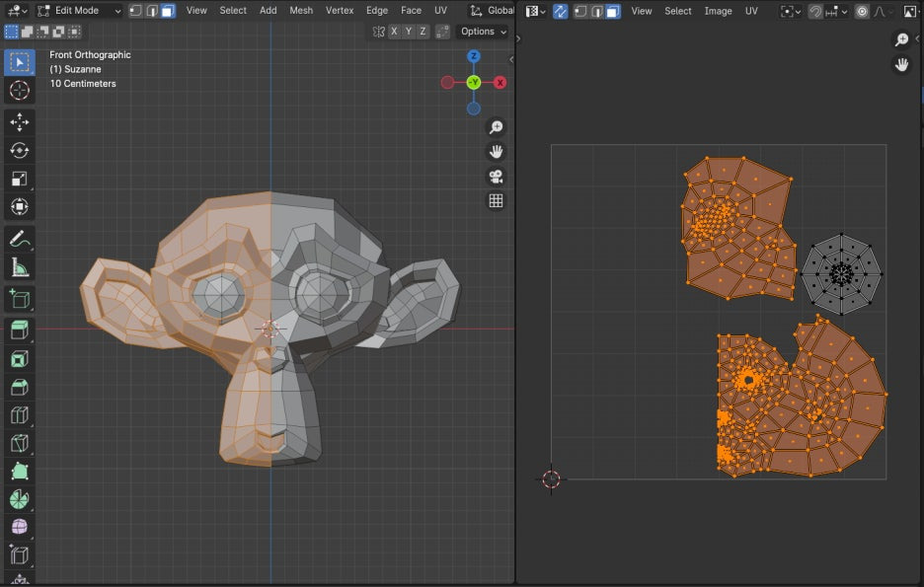Enable face select mode in UV editor
This screenshot has width=924, height=587.
coord(613,11)
